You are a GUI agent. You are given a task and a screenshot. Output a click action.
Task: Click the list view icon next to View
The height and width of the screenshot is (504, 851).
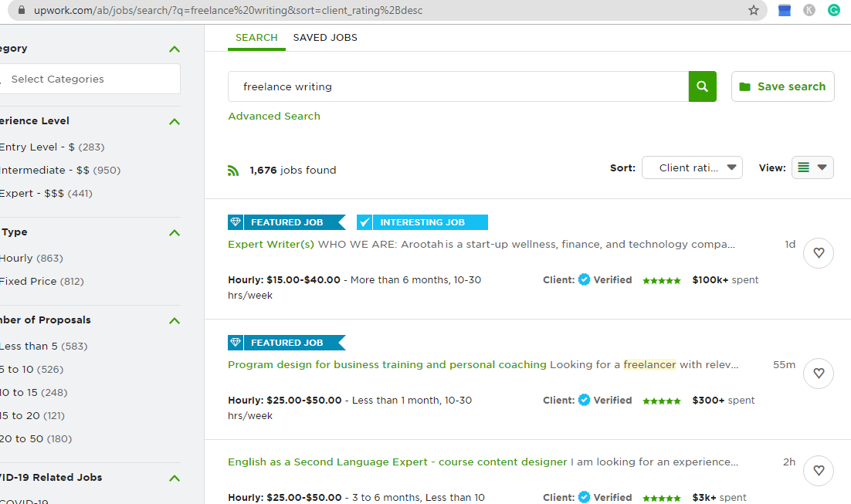[x=804, y=167]
